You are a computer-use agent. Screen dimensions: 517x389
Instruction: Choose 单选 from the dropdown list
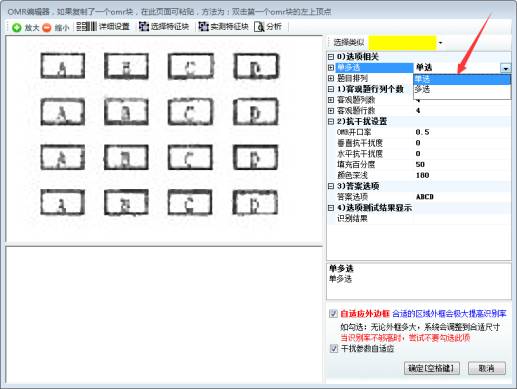click(462, 79)
